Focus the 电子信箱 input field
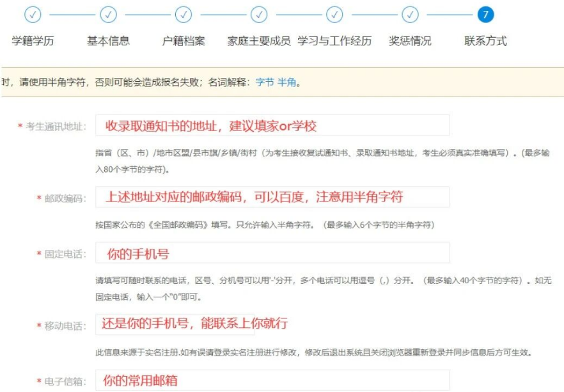 272,380
